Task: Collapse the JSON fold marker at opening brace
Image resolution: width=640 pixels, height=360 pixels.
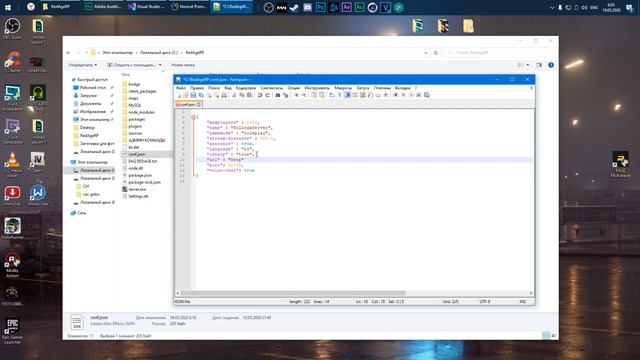Action: coord(193,117)
